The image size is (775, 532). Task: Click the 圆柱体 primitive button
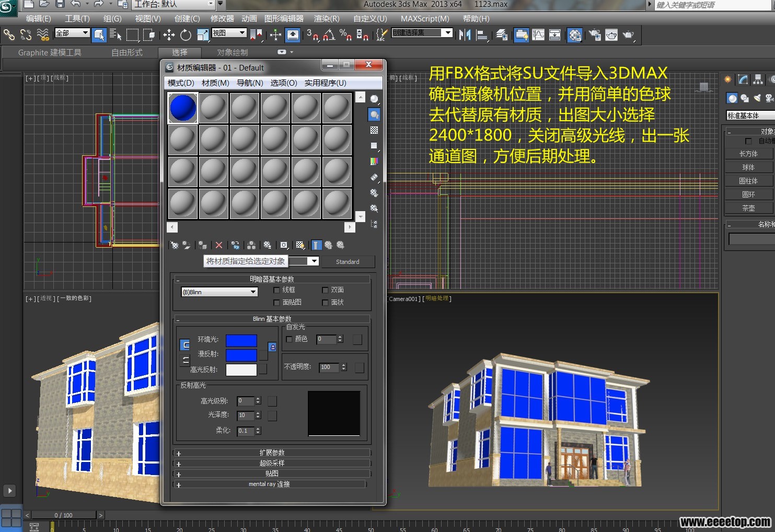click(748, 181)
